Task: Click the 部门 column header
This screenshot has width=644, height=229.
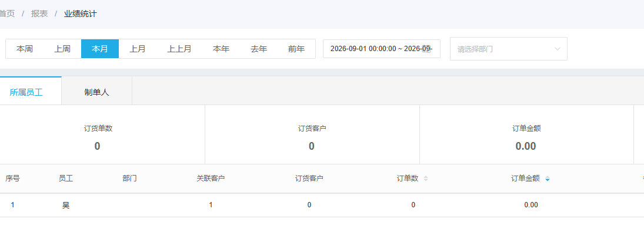Action: [129, 179]
